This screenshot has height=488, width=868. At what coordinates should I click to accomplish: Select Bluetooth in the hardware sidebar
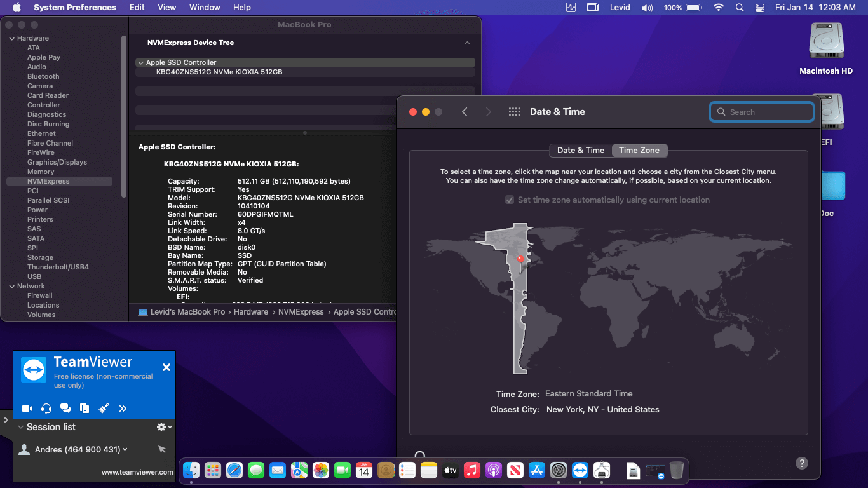pyautogui.click(x=43, y=76)
